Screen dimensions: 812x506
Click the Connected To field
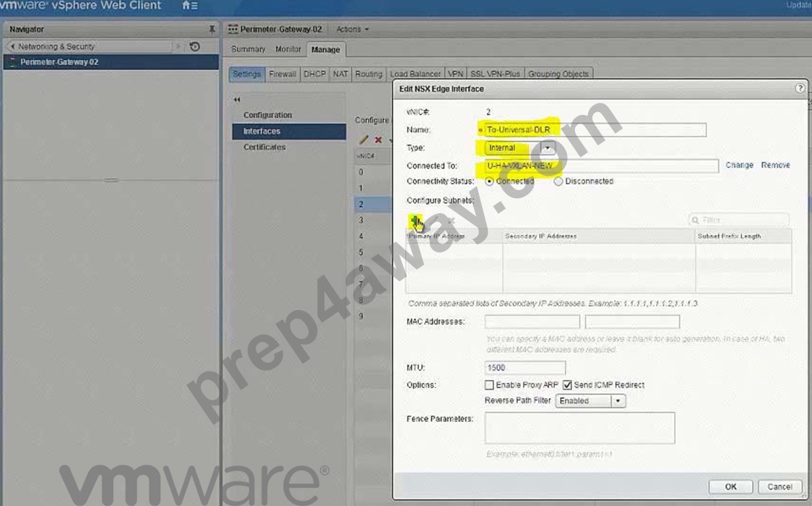tap(601, 166)
